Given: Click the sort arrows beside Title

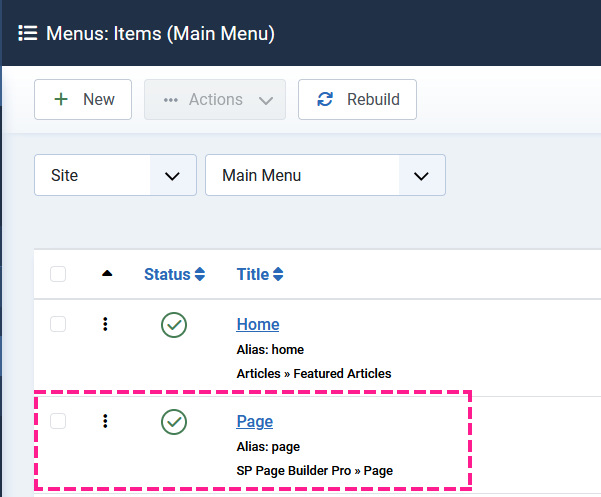Looking at the screenshot, I should click(278, 274).
